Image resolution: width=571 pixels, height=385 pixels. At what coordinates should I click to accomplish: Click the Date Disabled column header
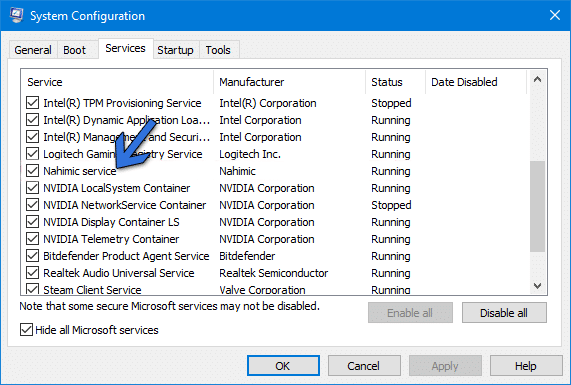click(476, 82)
